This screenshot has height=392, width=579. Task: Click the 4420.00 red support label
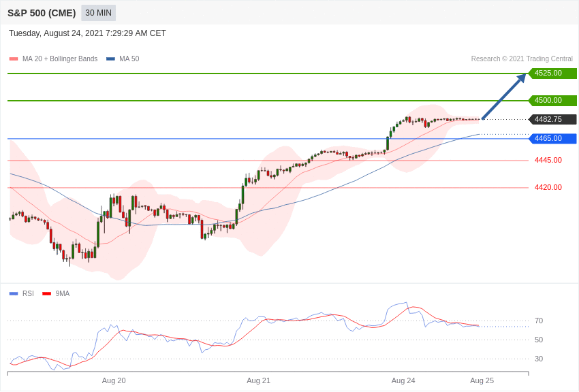[x=548, y=188]
